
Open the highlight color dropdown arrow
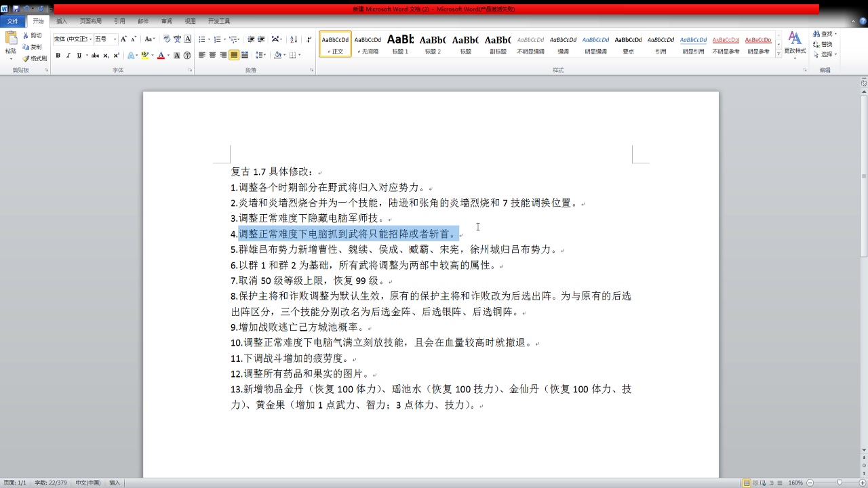[x=152, y=56]
